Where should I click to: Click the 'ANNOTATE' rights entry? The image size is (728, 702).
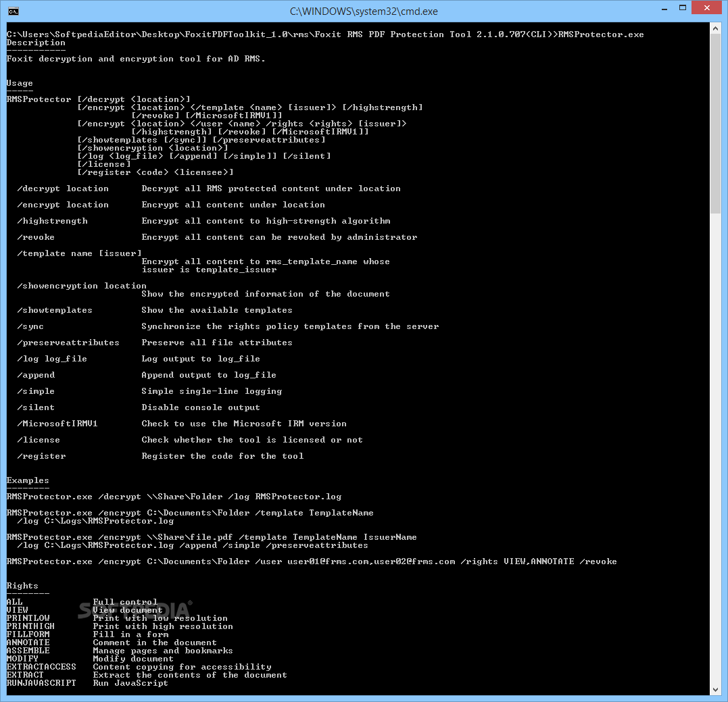point(28,643)
